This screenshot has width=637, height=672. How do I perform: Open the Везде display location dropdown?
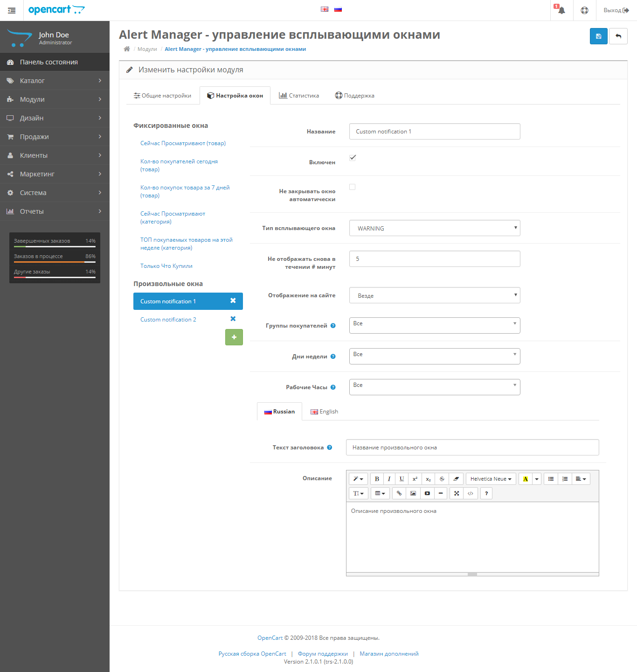tap(434, 295)
